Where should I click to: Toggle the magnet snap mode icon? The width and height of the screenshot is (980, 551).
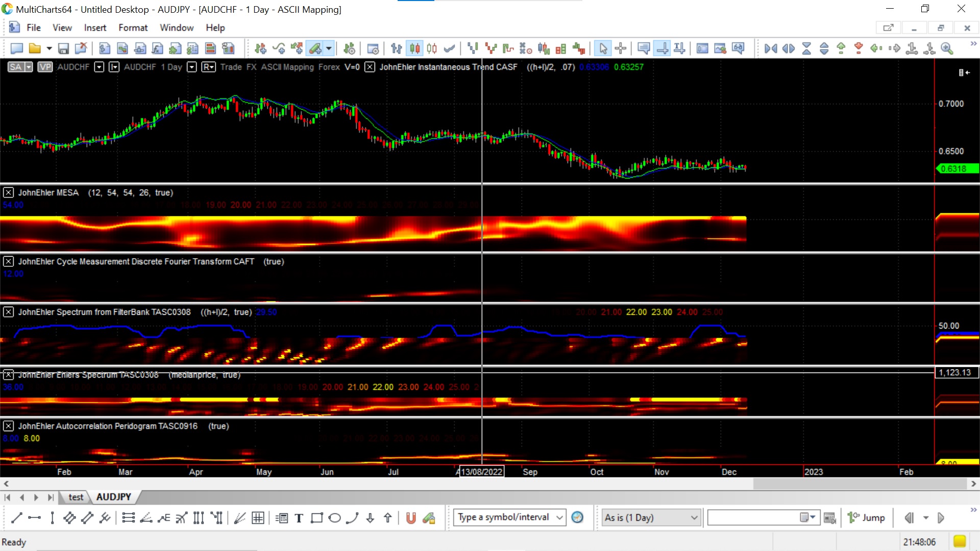click(x=410, y=518)
